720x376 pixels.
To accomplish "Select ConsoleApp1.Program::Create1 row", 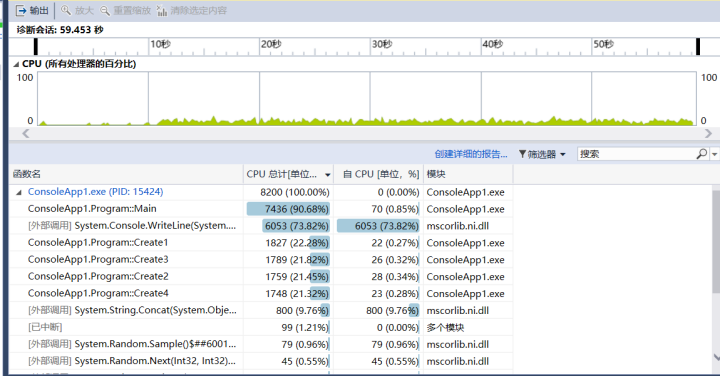I will coord(261,242).
